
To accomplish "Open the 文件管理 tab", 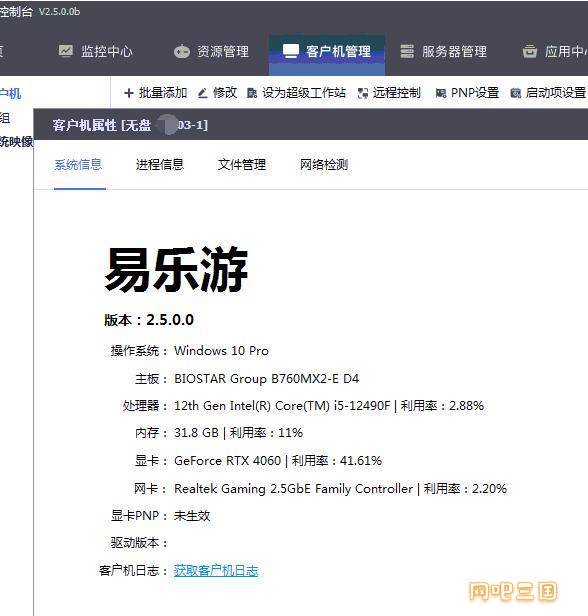I will (242, 164).
